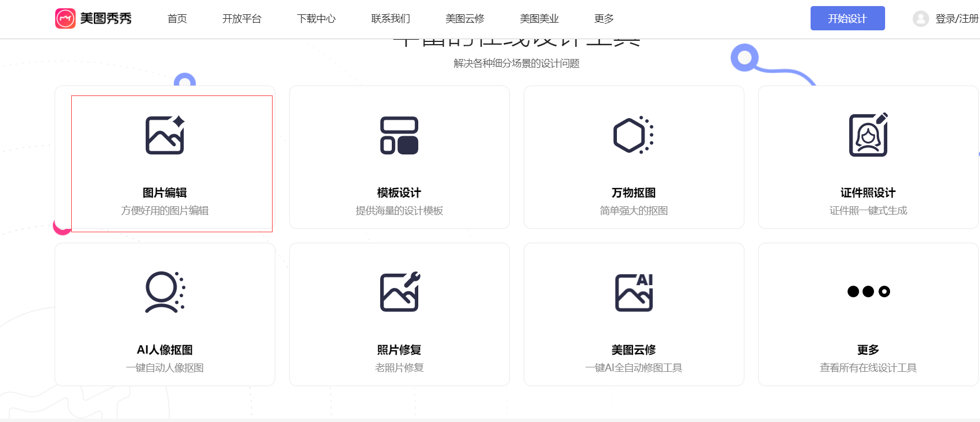Click 老照片修复 description
Image resolution: width=980 pixels, height=422 pixels.
click(x=400, y=367)
